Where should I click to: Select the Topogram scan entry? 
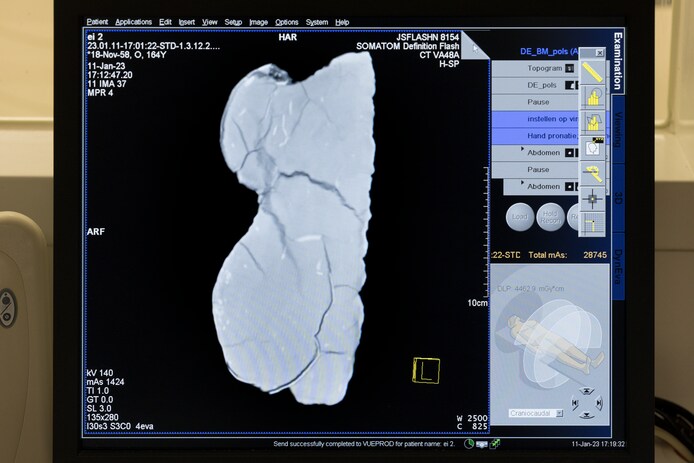536,68
